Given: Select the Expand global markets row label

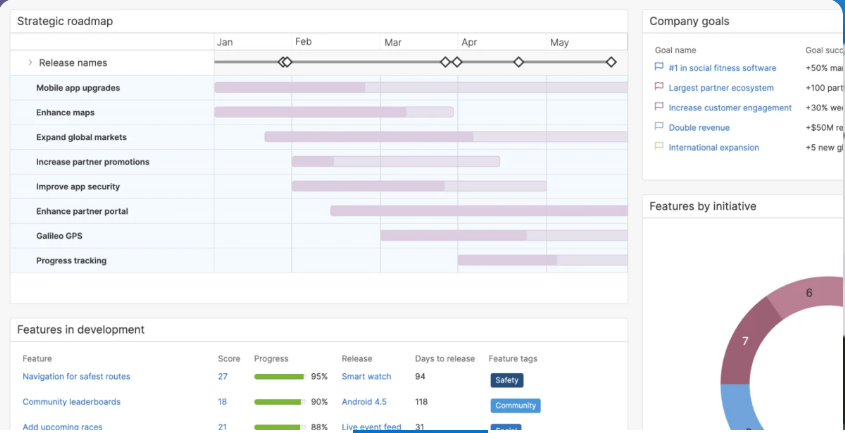Looking at the screenshot, I should (81, 138).
